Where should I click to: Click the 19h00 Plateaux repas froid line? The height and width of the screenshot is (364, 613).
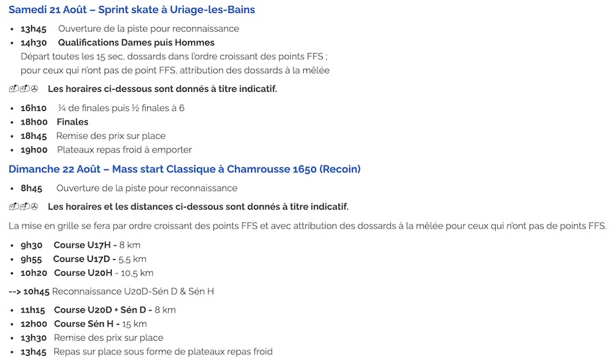(x=106, y=150)
